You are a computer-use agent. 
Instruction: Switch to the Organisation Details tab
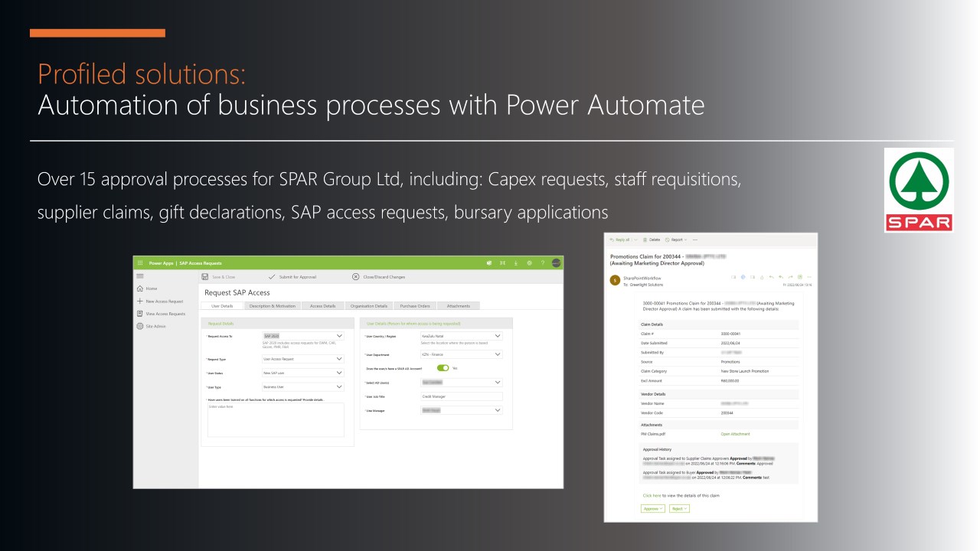[371, 305]
